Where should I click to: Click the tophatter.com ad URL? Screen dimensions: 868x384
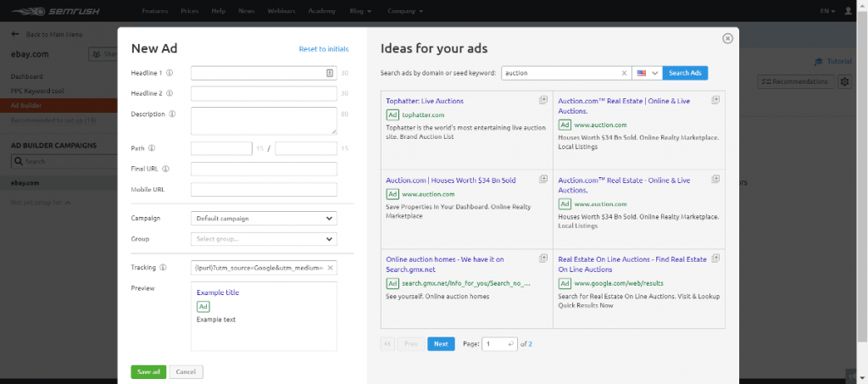click(423, 115)
